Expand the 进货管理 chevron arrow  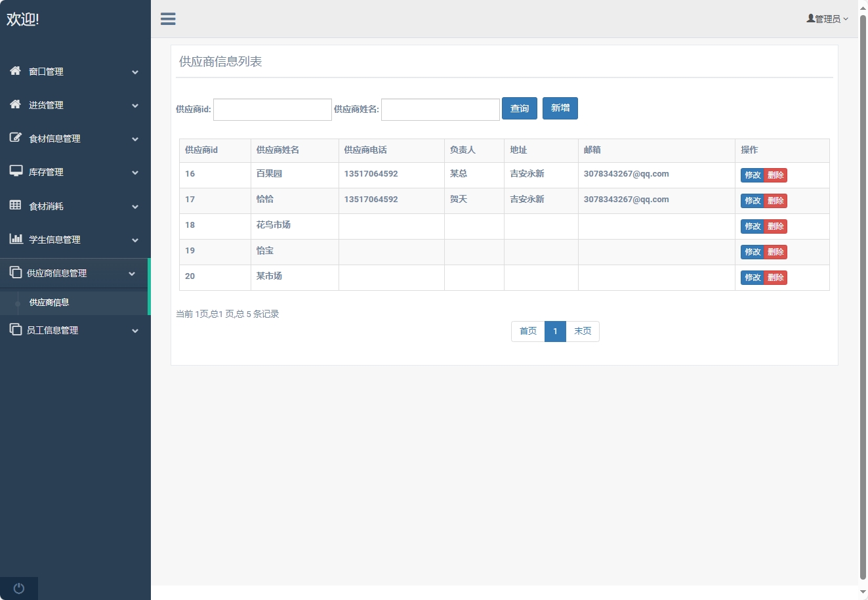[x=135, y=106]
